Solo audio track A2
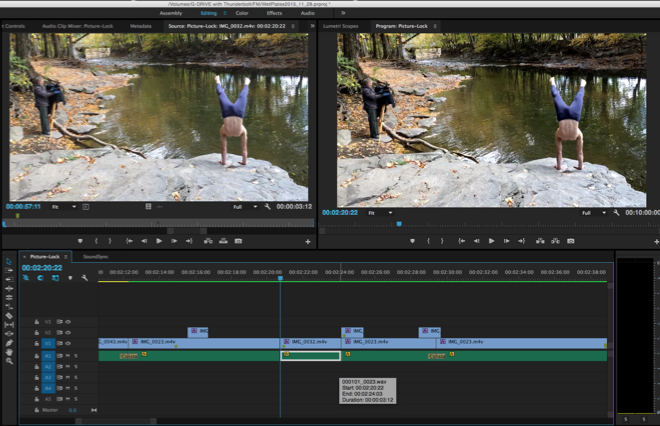Viewport: 660px width, 426px height. 76,367
